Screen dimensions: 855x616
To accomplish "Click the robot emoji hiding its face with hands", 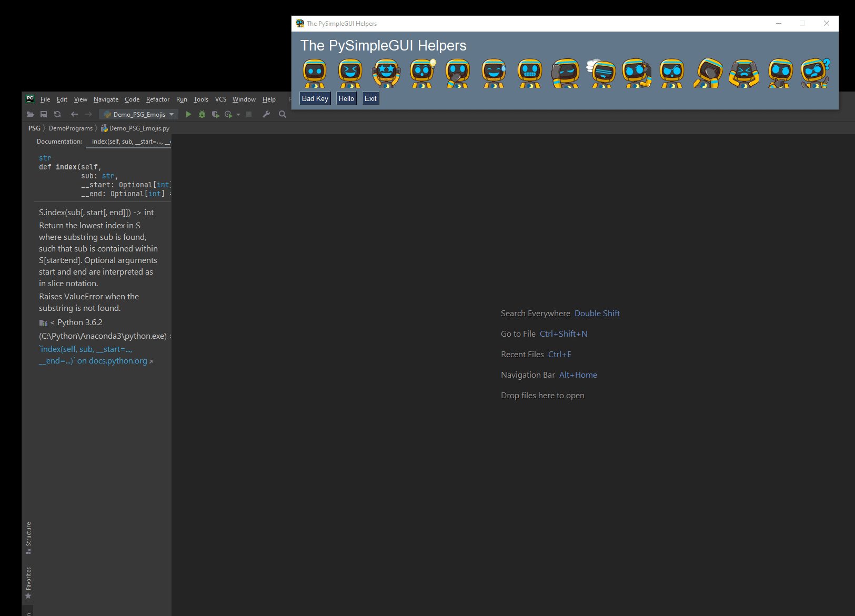I will pyautogui.click(x=708, y=73).
